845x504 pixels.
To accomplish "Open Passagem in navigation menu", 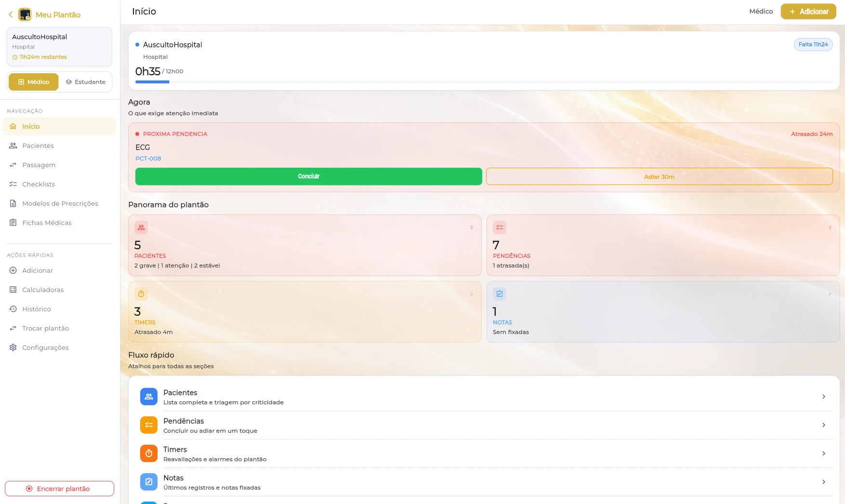I will coord(59,165).
